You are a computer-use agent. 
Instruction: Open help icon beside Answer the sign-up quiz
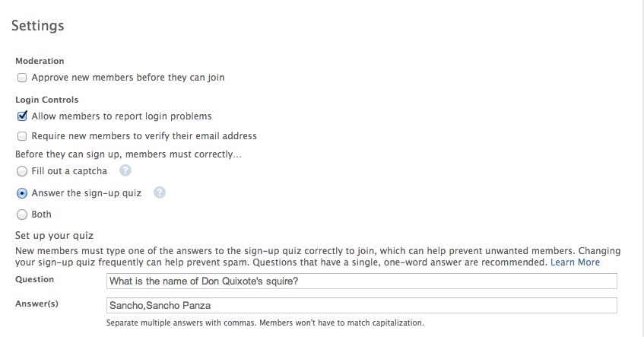click(160, 192)
